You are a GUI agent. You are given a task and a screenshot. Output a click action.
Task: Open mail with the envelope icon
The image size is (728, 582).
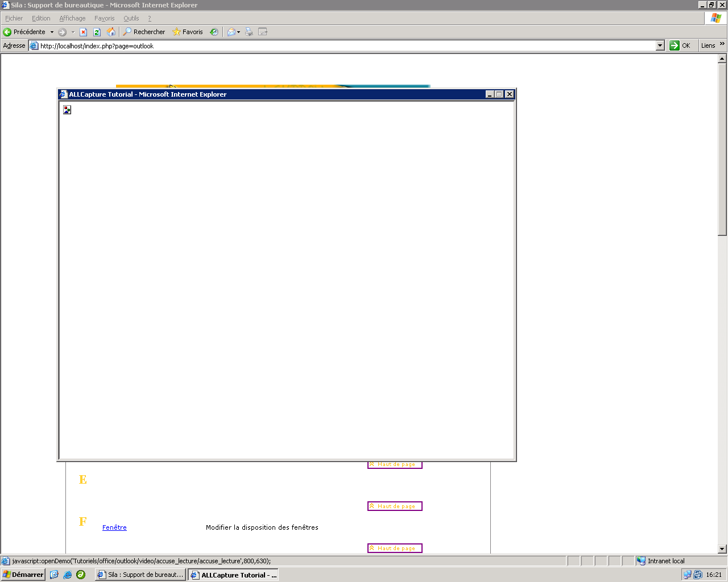point(231,32)
